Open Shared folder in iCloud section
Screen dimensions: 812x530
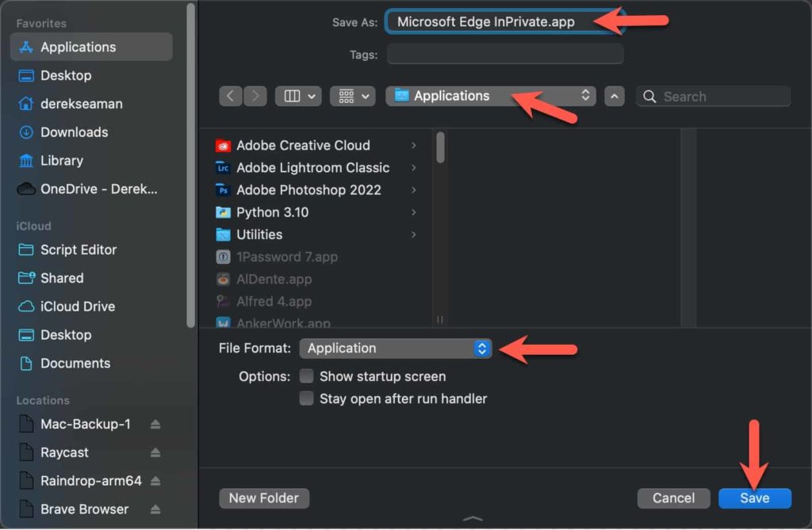click(91, 278)
